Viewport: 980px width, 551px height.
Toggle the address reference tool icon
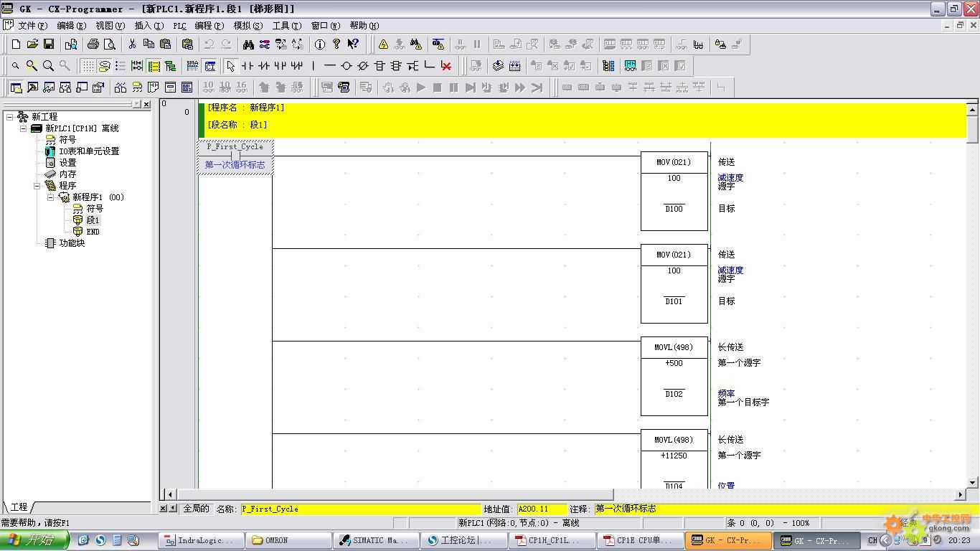pos(65,88)
